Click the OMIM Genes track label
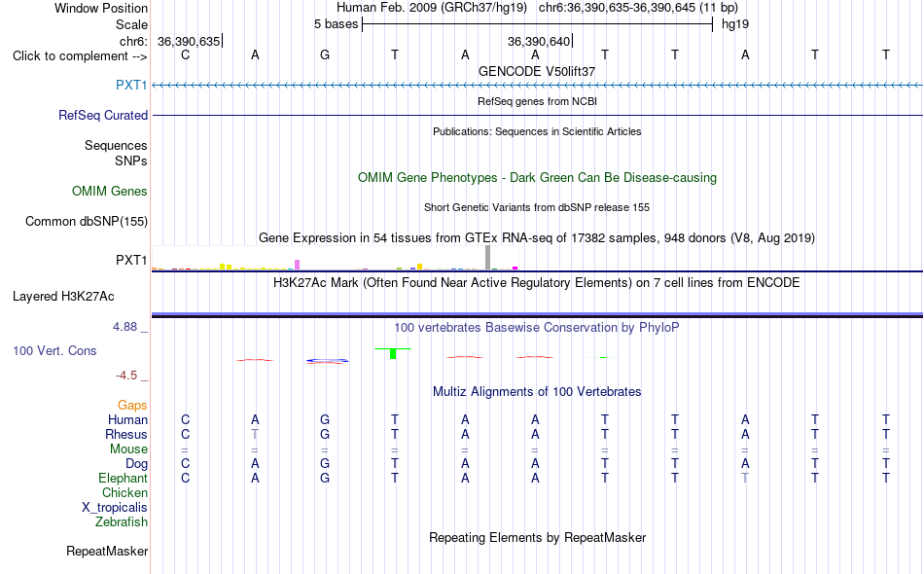924x574 pixels. (109, 192)
